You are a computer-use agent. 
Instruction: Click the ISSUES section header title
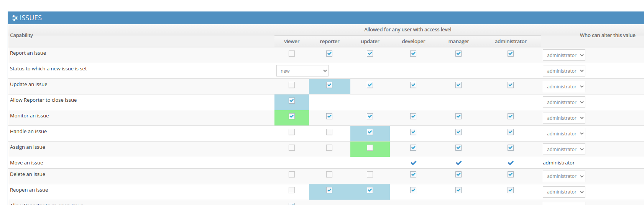tap(31, 18)
